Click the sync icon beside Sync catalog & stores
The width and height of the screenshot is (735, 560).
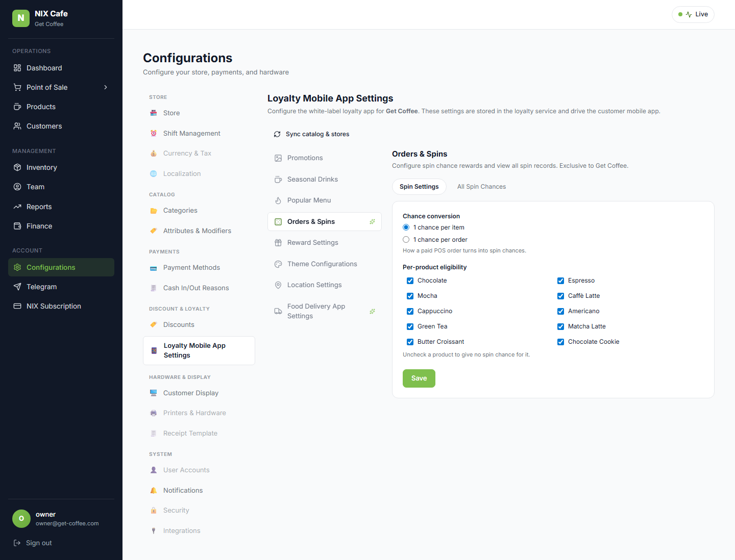pyautogui.click(x=277, y=134)
